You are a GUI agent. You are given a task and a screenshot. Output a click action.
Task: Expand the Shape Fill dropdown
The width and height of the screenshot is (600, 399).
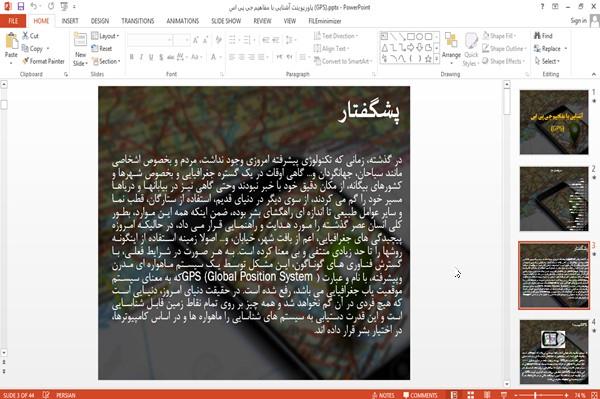499,36
